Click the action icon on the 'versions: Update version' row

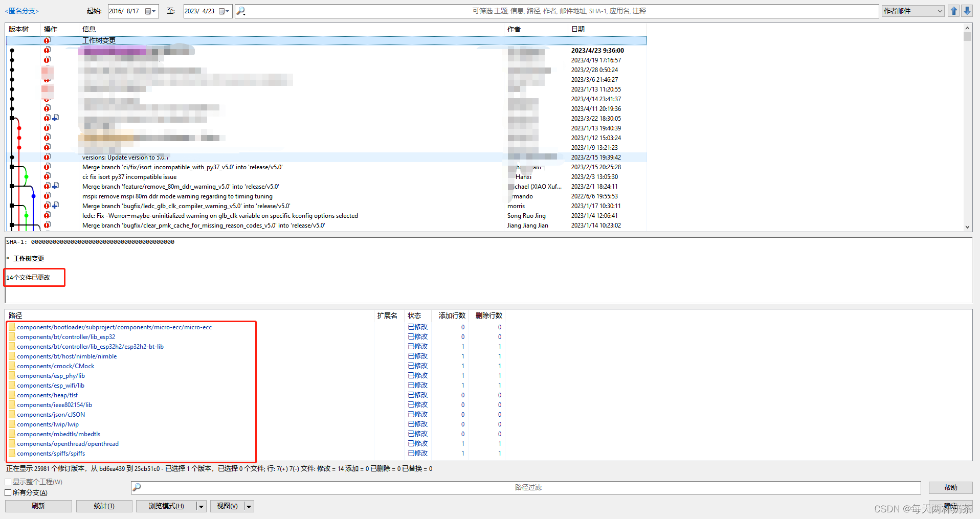[x=47, y=157]
